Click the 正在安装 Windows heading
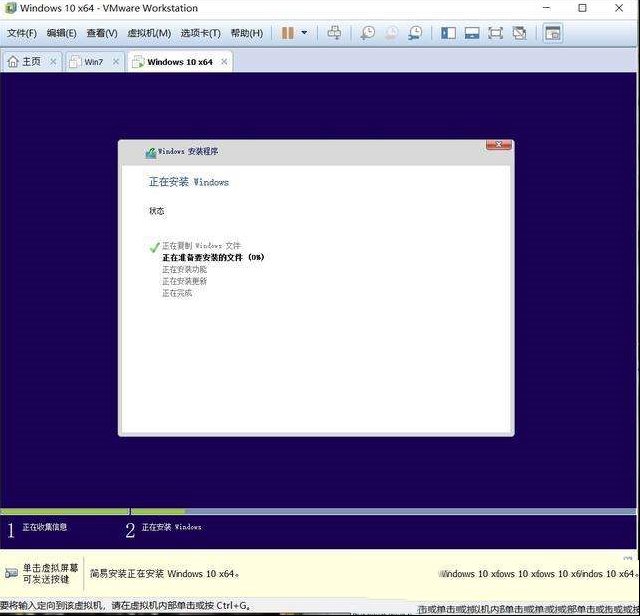This screenshot has width=640, height=616. (x=189, y=182)
